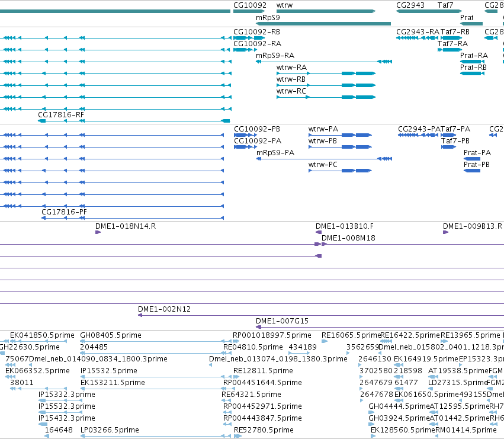Select EST GH08405.5prime
The height and width of the screenshot is (439, 504).
click(111, 335)
